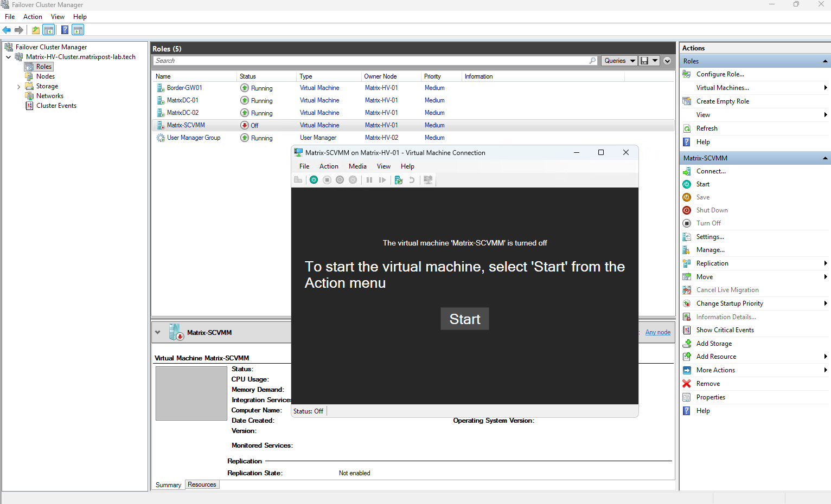Open the save query dropdown arrow
Viewport: 831px width, 504px height.
point(655,61)
